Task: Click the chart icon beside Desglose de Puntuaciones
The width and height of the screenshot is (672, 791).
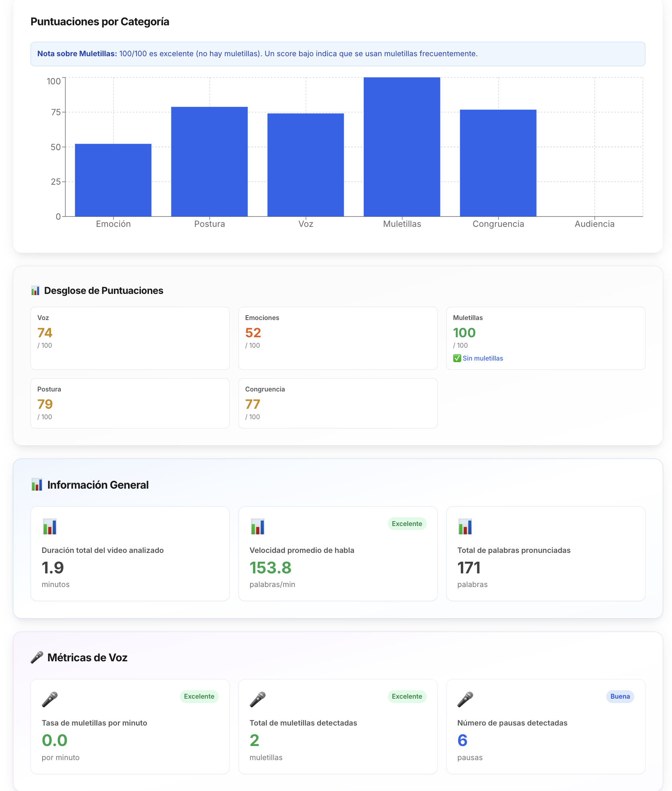Action: 35,291
